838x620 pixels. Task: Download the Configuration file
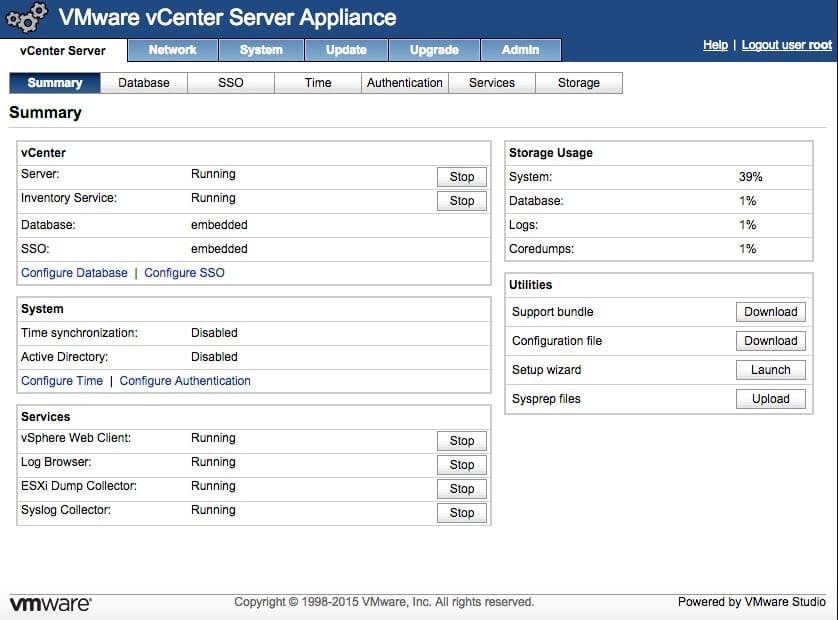tap(770, 341)
